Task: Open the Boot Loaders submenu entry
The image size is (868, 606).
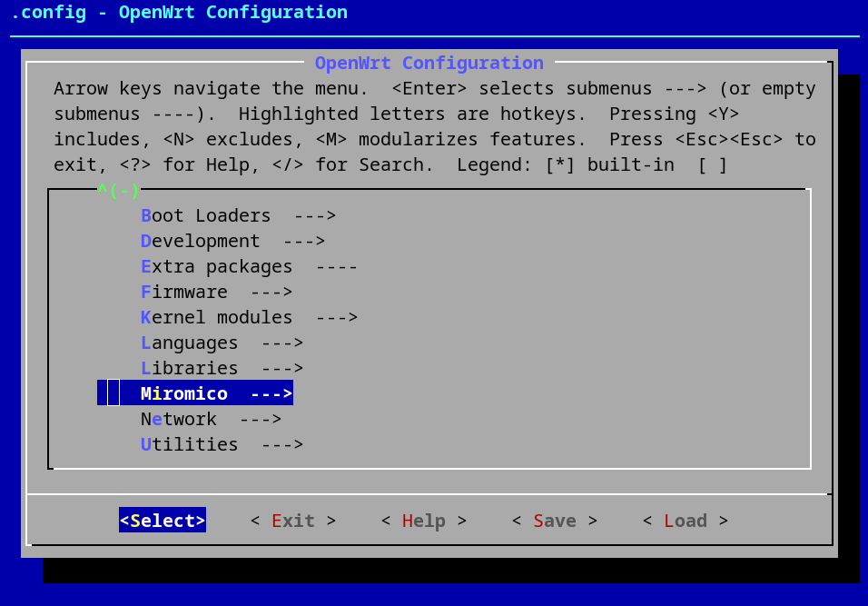Action: tap(205, 215)
